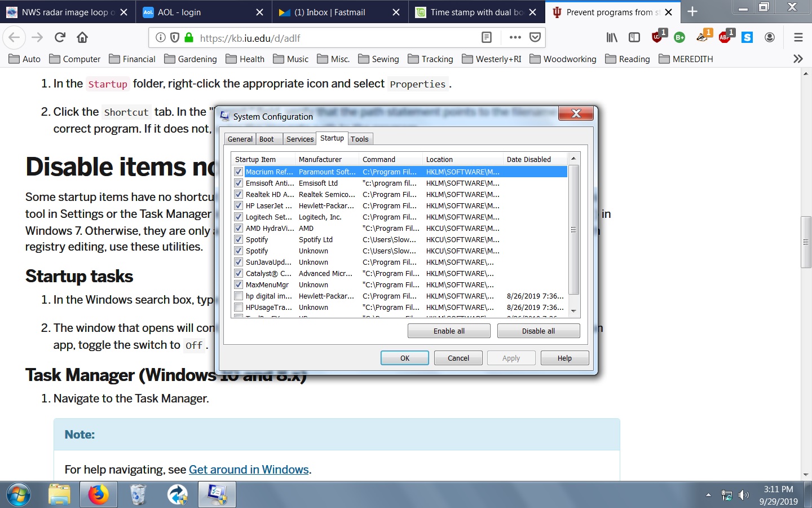Uncheck AMD HydraVision startup item
Image resolution: width=812 pixels, height=508 pixels.
pyautogui.click(x=239, y=228)
